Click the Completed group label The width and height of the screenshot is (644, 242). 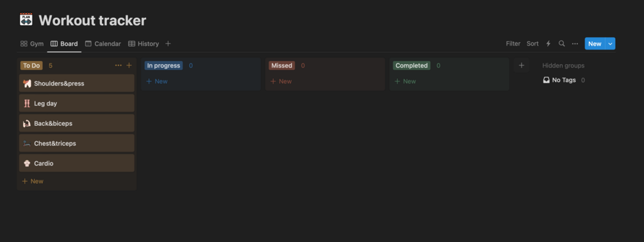[411, 65]
